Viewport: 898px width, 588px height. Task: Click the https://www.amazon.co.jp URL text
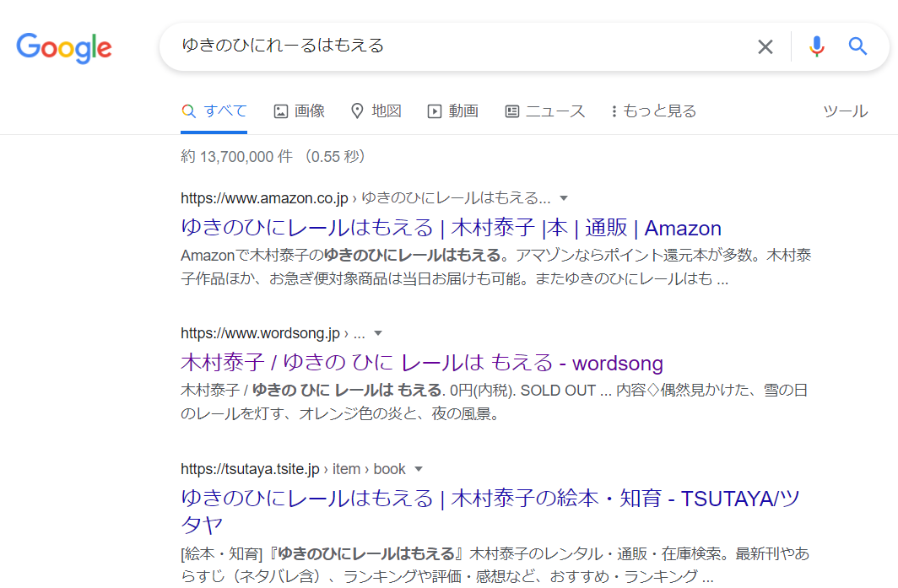pyautogui.click(x=264, y=198)
